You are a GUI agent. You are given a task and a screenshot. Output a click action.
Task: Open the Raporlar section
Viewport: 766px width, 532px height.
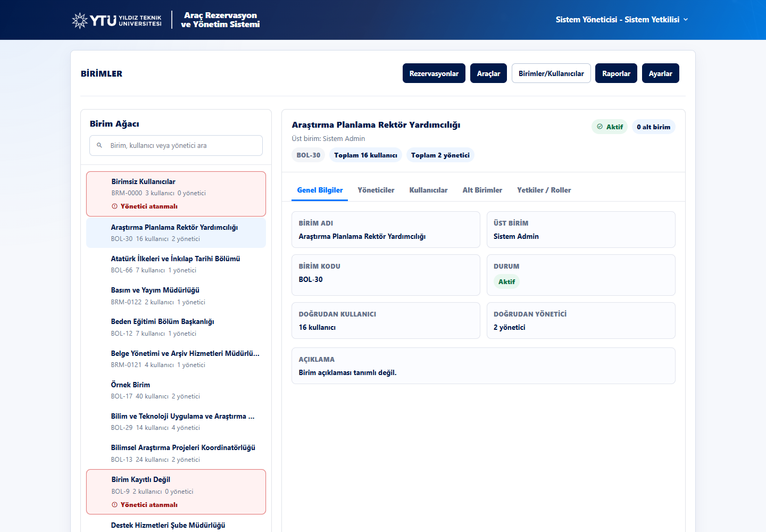coord(616,73)
